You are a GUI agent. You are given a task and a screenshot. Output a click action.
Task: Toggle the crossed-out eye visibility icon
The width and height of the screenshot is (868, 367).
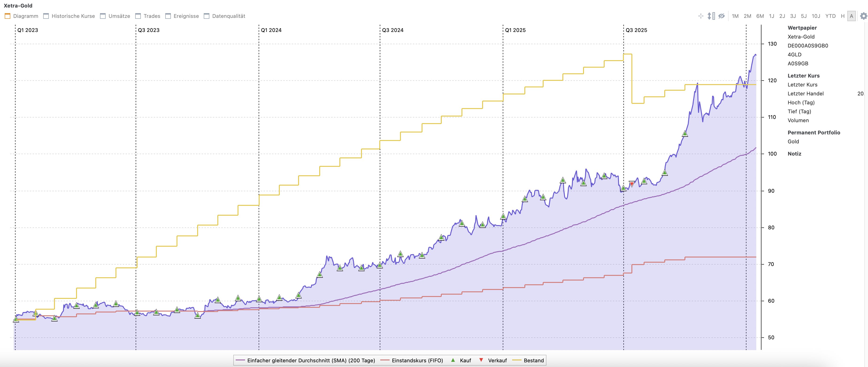[722, 16]
